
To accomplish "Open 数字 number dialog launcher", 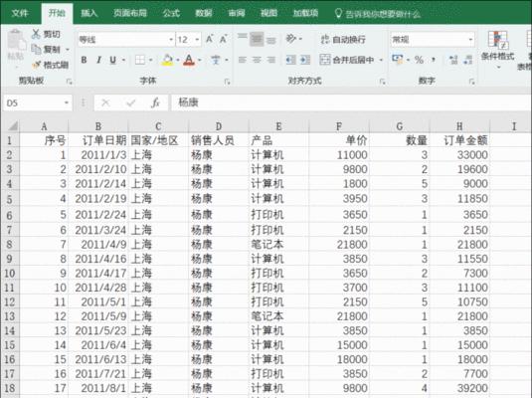I will [471, 82].
